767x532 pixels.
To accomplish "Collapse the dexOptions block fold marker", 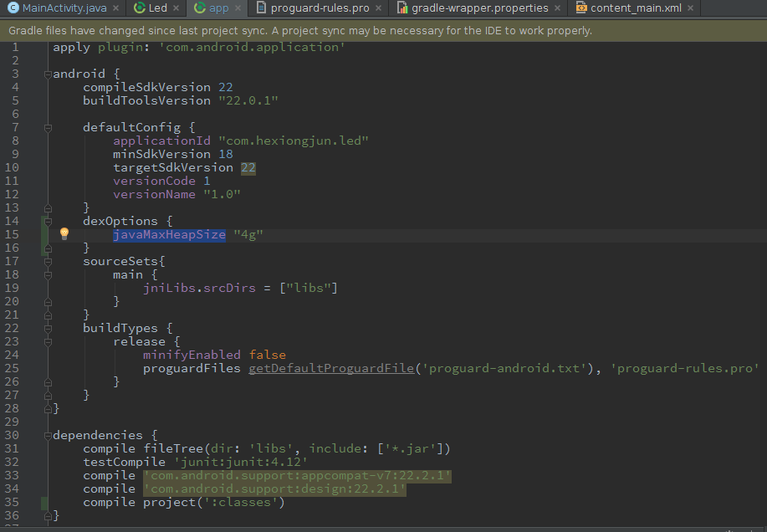I will (x=48, y=222).
